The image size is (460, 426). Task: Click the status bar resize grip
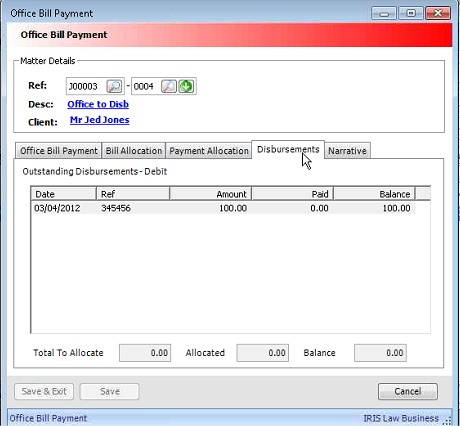(448, 421)
